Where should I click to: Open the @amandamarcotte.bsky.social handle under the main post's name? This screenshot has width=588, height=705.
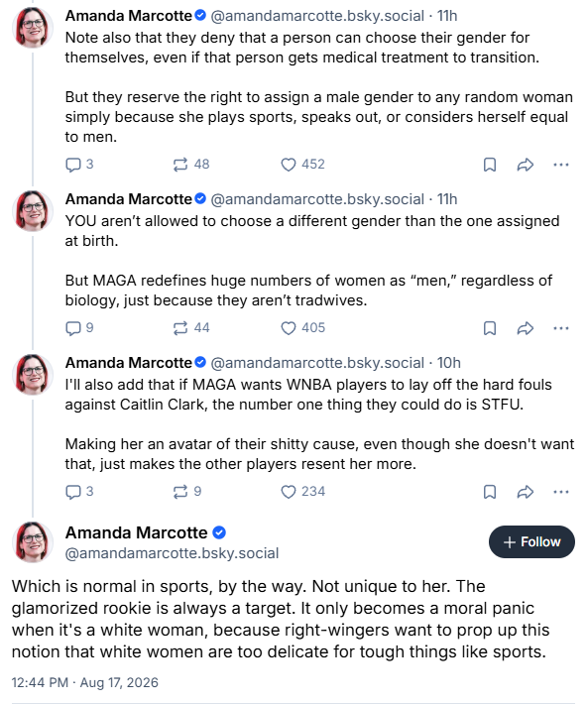pos(172,553)
